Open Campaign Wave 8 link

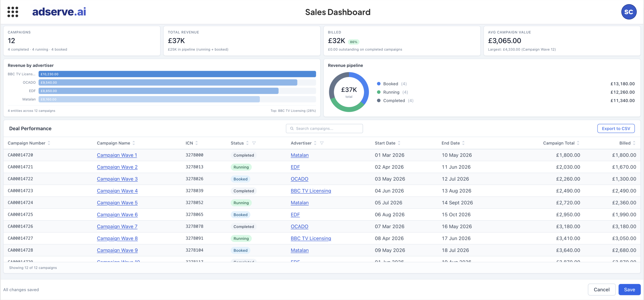click(x=117, y=239)
